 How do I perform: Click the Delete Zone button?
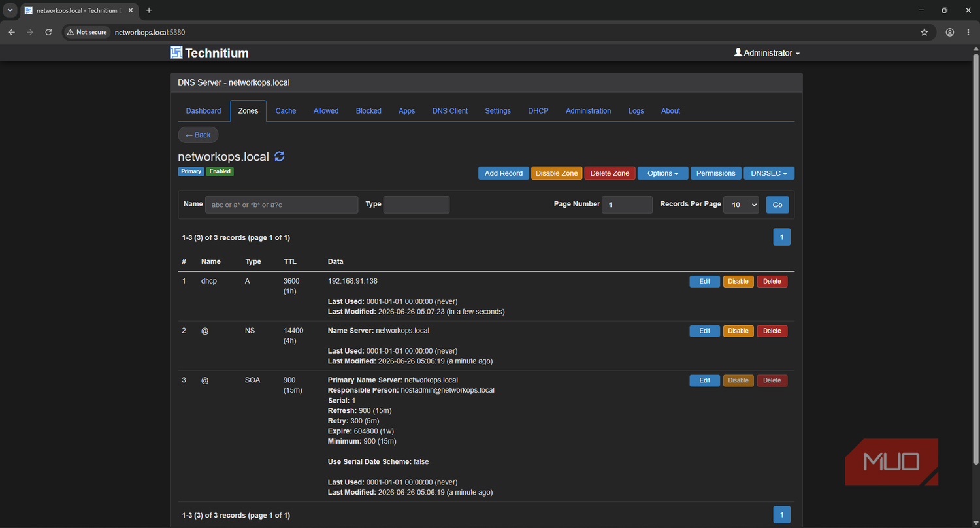pyautogui.click(x=610, y=173)
